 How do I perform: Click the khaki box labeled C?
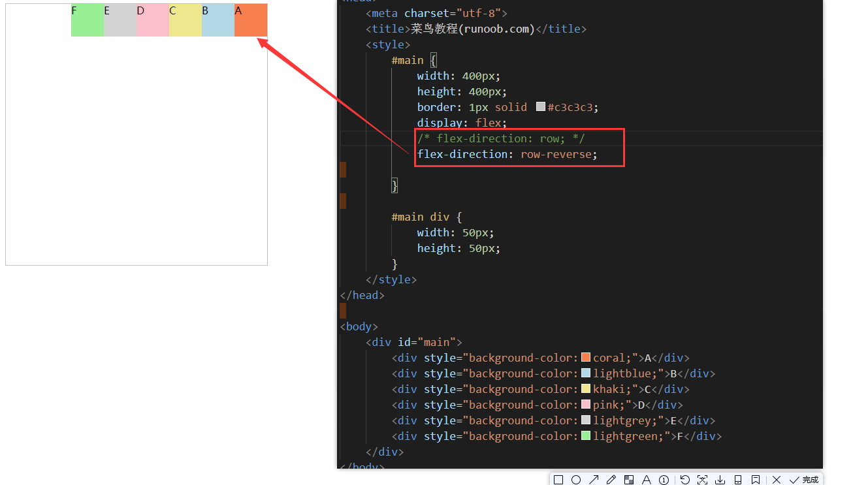pos(185,20)
